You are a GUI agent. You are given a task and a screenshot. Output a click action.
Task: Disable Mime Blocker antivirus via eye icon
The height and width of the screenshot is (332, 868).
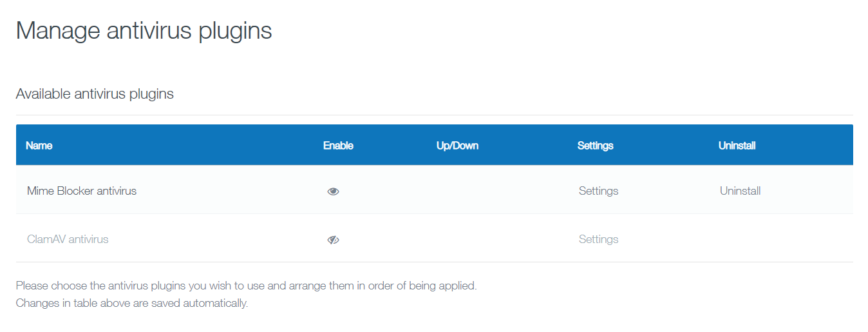tap(333, 191)
